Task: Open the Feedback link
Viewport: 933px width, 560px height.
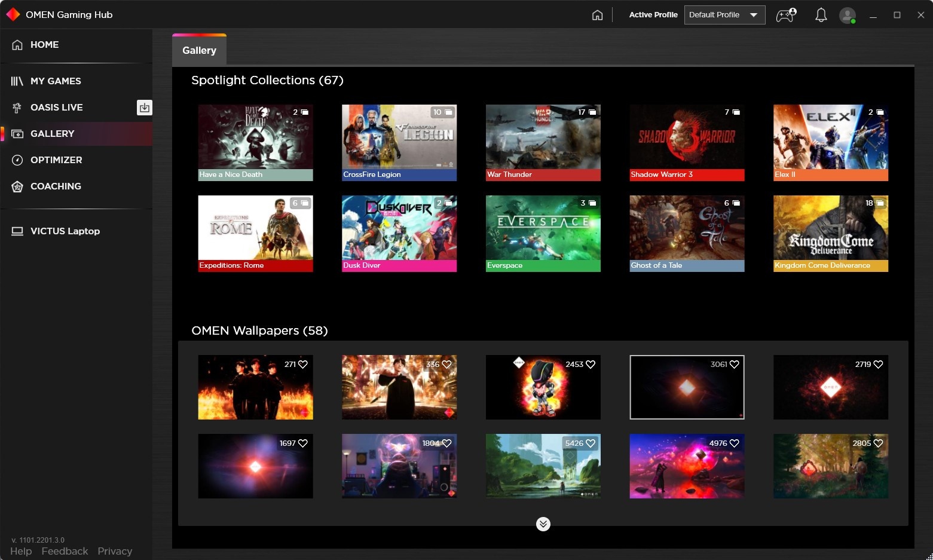Action: point(65,551)
